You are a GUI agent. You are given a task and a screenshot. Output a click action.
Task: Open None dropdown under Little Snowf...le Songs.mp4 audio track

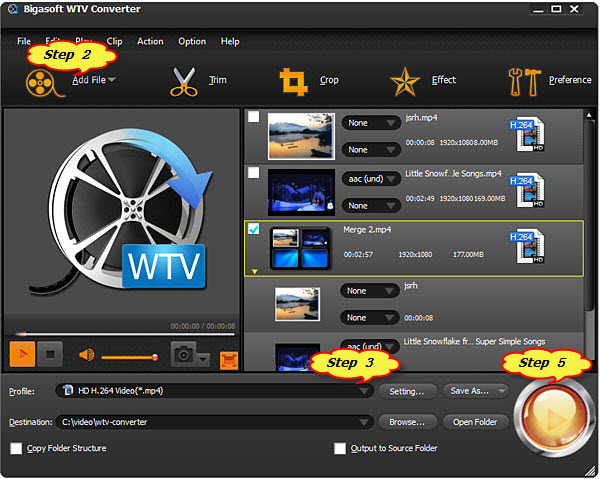click(x=371, y=206)
